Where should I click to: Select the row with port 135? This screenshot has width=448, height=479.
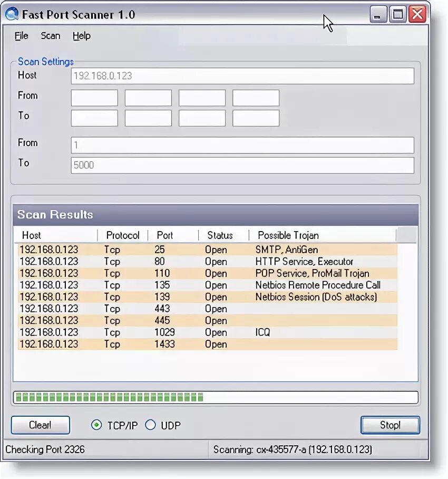coord(208,285)
